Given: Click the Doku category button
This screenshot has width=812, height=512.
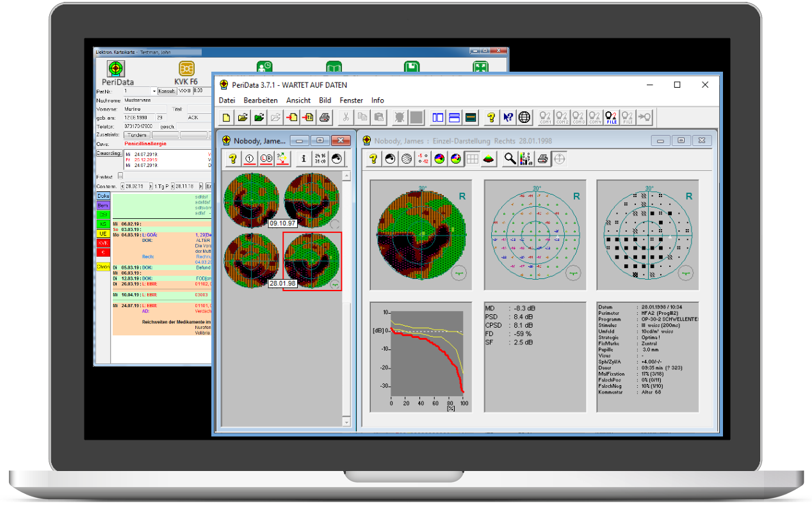Looking at the screenshot, I should [x=103, y=196].
